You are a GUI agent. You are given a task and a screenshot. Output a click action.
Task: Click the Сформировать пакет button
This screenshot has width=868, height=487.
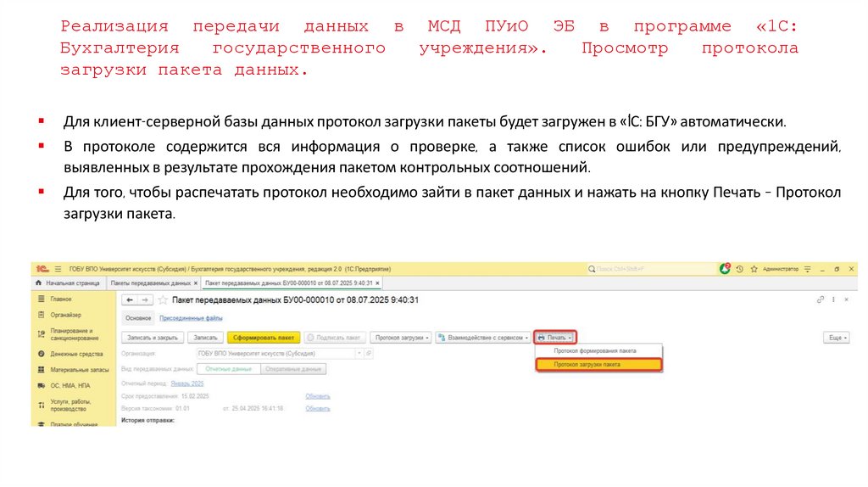264,338
